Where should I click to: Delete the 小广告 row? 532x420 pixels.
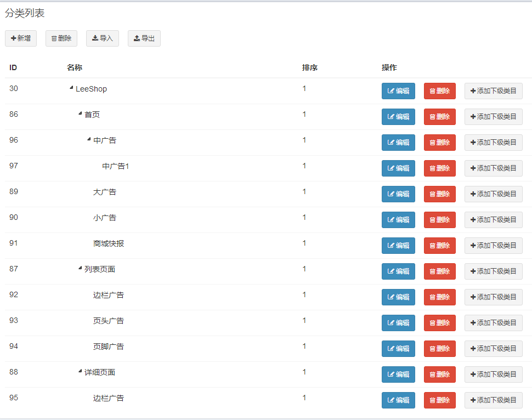coord(440,220)
